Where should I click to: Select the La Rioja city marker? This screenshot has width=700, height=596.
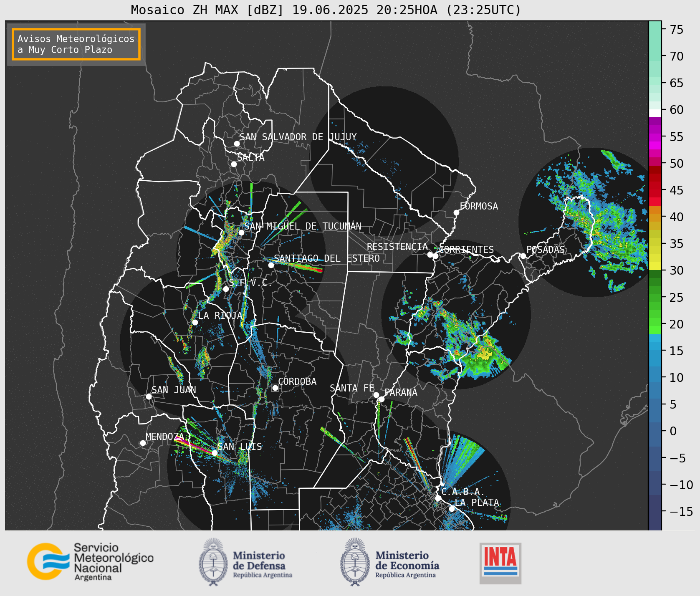pyautogui.click(x=195, y=322)
